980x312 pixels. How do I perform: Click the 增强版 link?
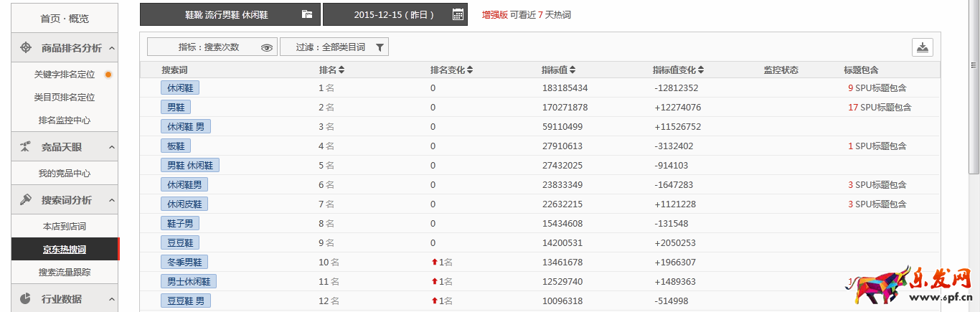(494, 14)
